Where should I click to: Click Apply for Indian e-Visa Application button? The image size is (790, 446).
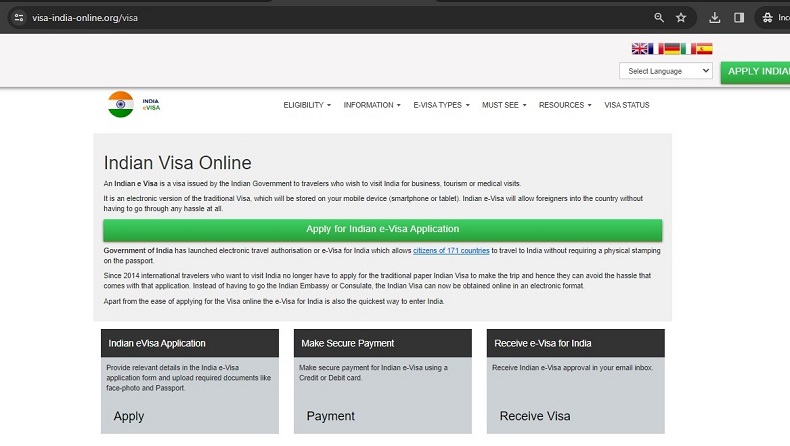click(x=382, y=229)
